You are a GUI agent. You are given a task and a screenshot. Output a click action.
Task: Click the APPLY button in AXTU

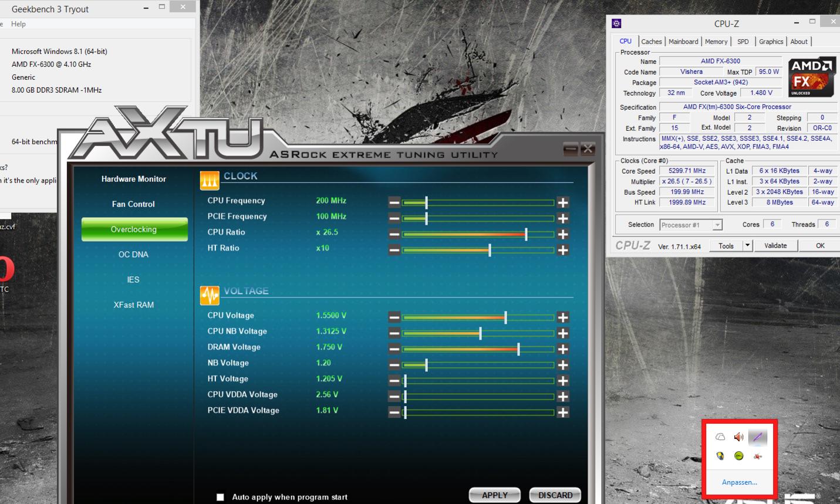point(495,495)
